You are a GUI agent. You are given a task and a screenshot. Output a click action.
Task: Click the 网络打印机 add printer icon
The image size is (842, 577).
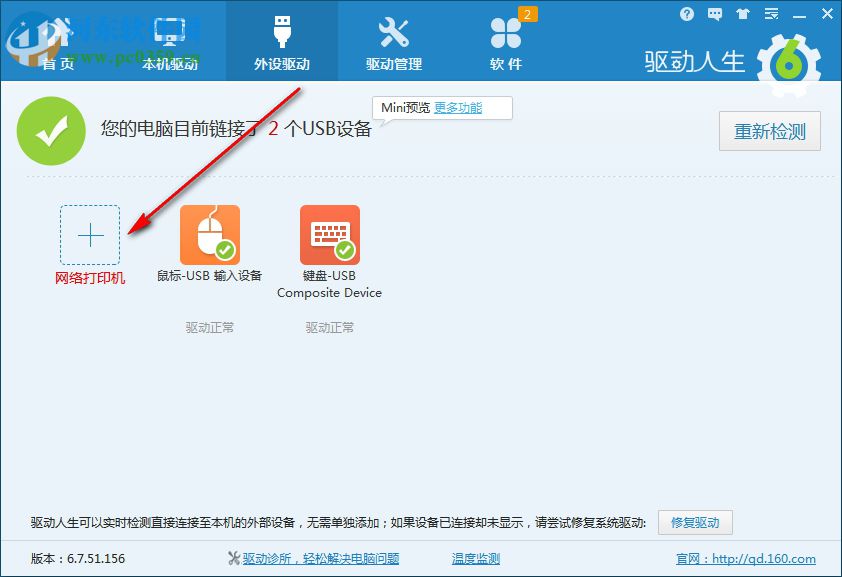tap(90, 237)
